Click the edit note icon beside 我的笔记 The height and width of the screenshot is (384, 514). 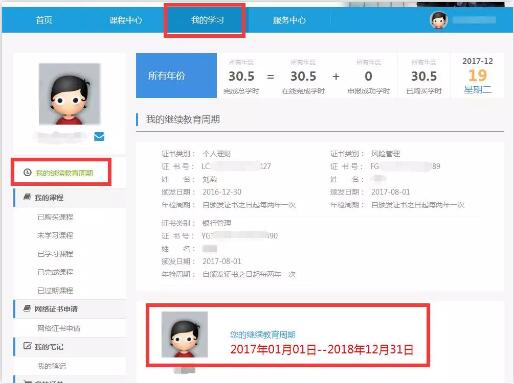pos(27,346)
